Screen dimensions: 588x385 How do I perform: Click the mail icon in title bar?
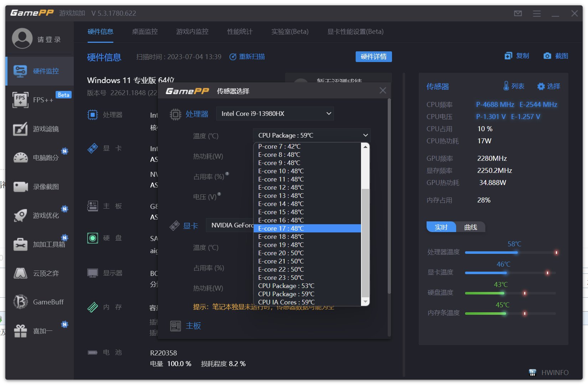(518, 13)
